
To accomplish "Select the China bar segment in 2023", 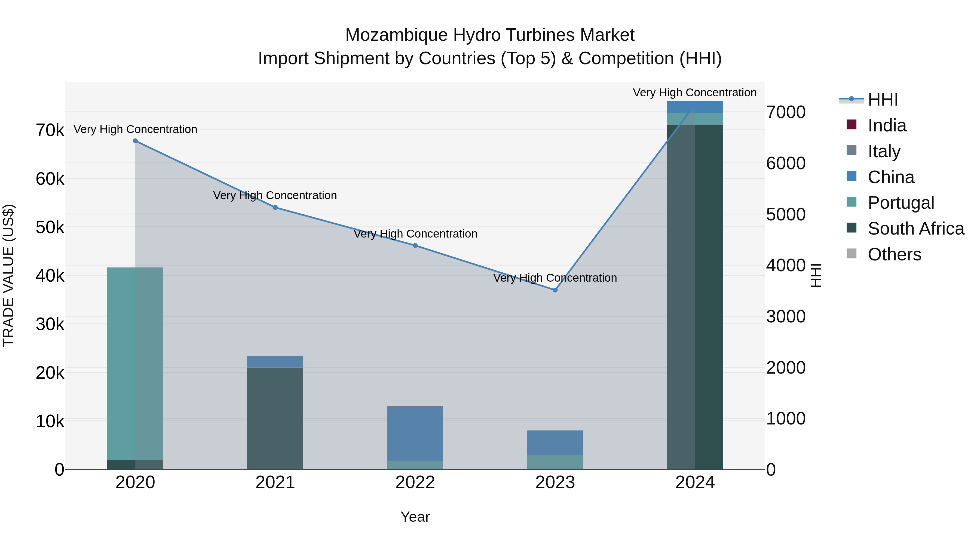I will click(555, 443).
